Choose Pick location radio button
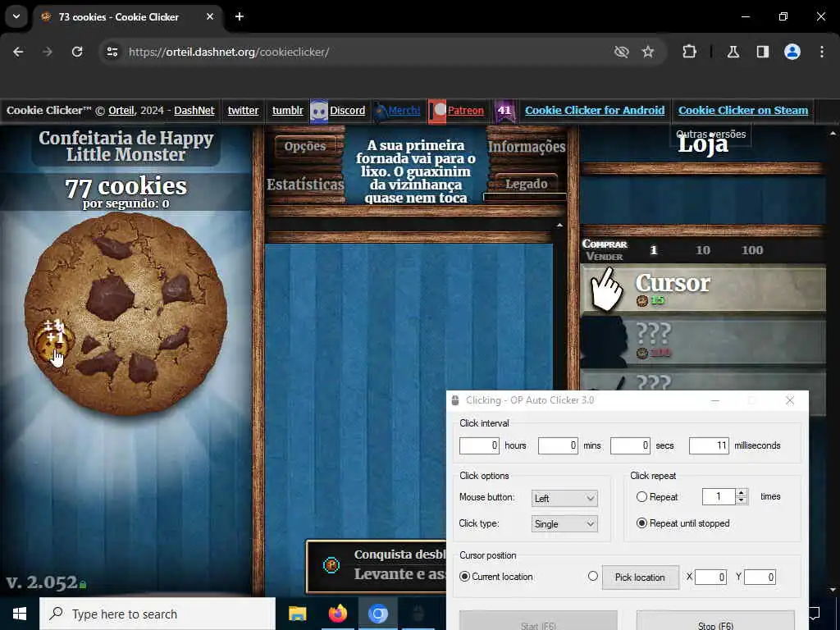 592,576
